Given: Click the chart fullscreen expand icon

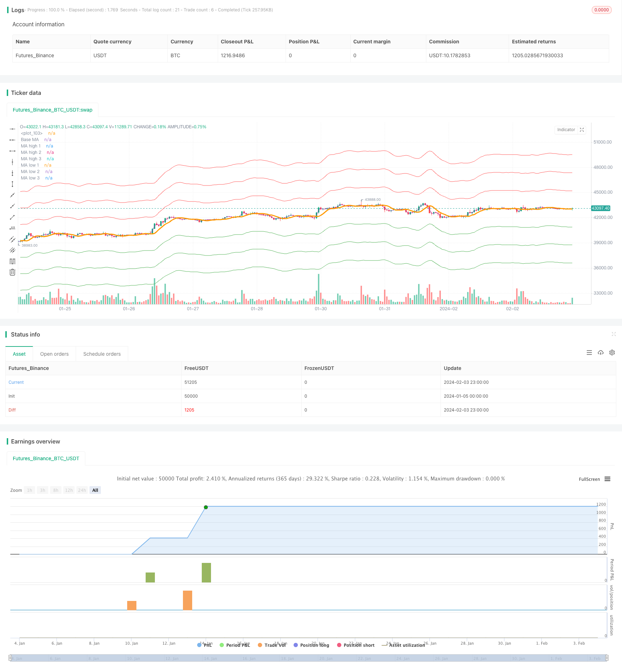Looking at the screenshot, I should coord(582,130).
